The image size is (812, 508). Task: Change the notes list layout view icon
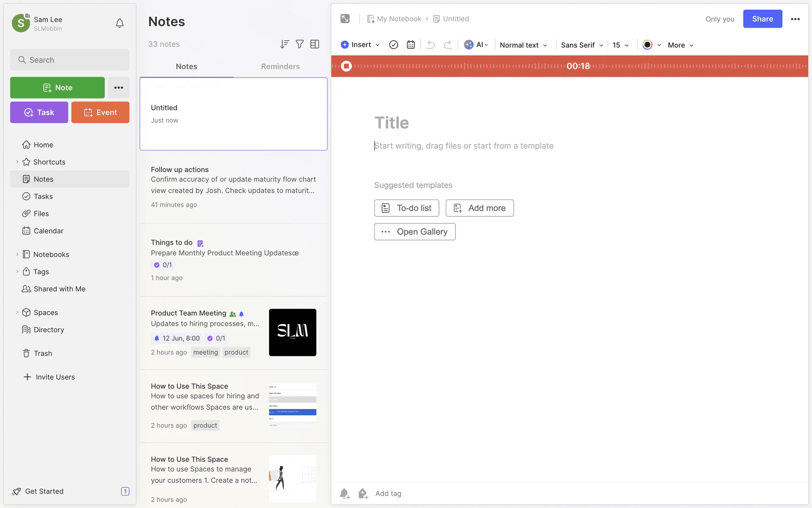click(315, 44)
